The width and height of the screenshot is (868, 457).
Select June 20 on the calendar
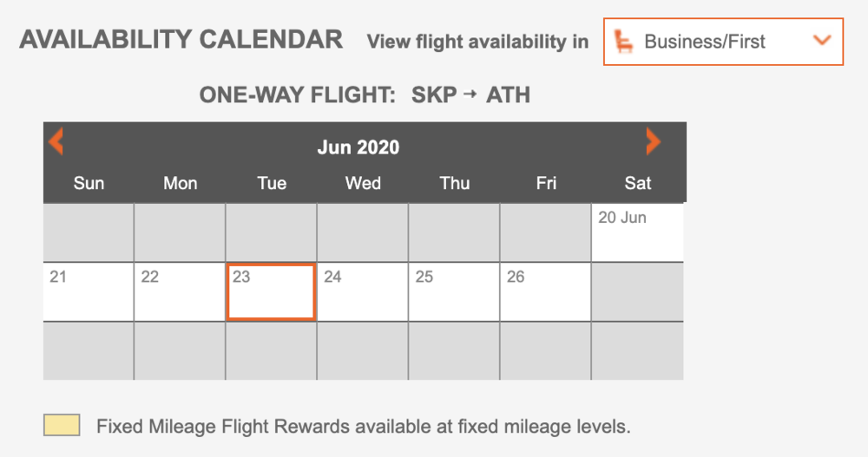637,232
